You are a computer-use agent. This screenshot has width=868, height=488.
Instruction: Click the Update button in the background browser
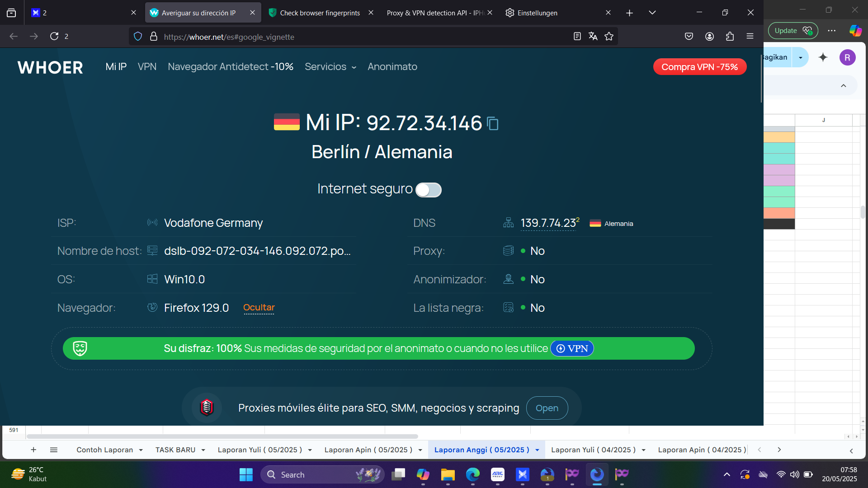click(x=793, y=31)
